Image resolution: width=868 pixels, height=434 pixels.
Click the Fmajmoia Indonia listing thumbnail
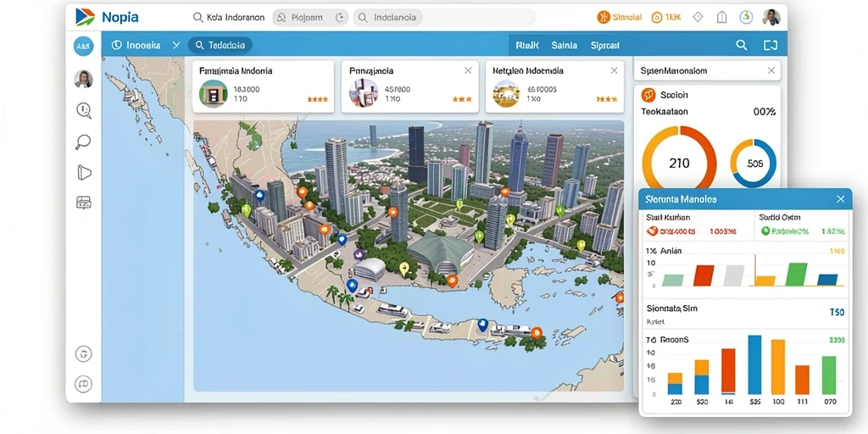click(x=213, y=93)
